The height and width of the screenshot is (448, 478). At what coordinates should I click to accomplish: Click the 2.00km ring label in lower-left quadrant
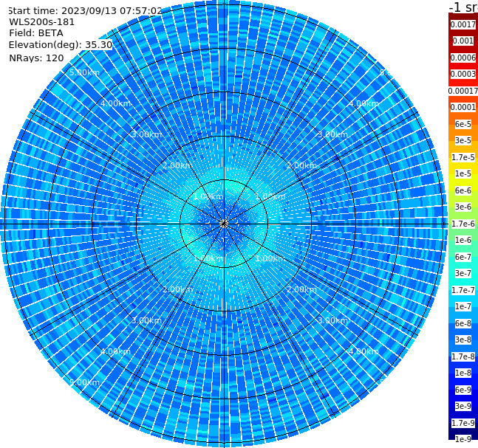pyautogui.click(x=178, y=289)
